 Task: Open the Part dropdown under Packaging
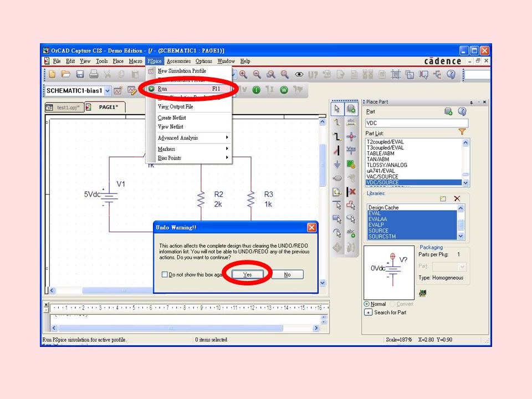(462, 267)
